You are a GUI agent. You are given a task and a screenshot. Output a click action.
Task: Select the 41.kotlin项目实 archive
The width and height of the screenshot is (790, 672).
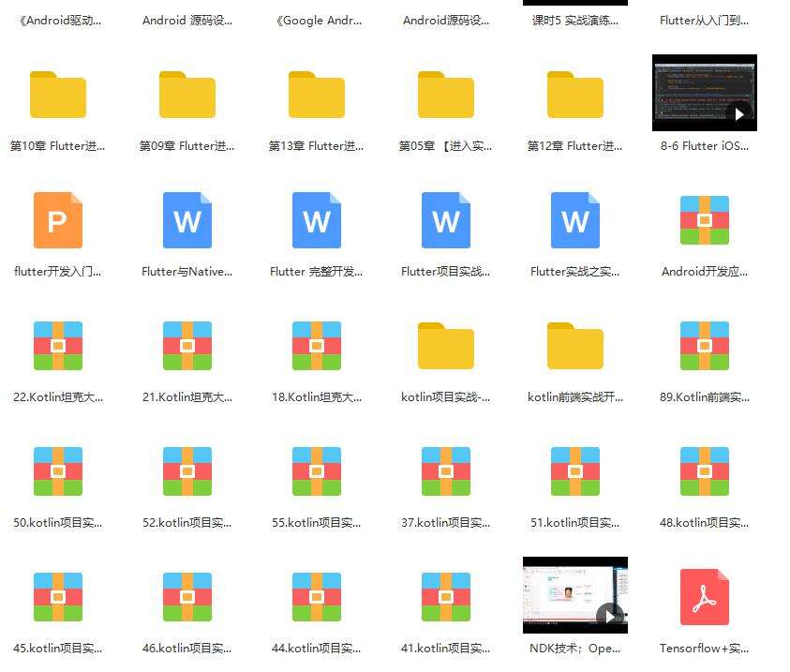[445, 595]
